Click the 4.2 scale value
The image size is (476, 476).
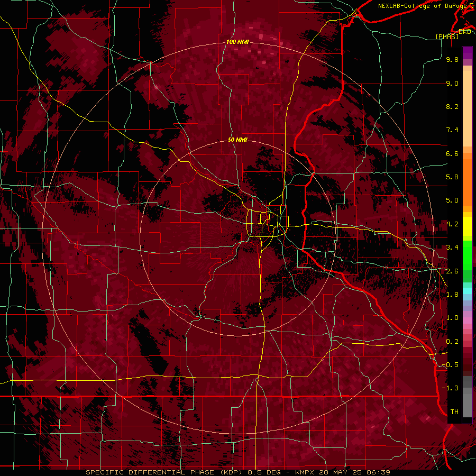452,224
